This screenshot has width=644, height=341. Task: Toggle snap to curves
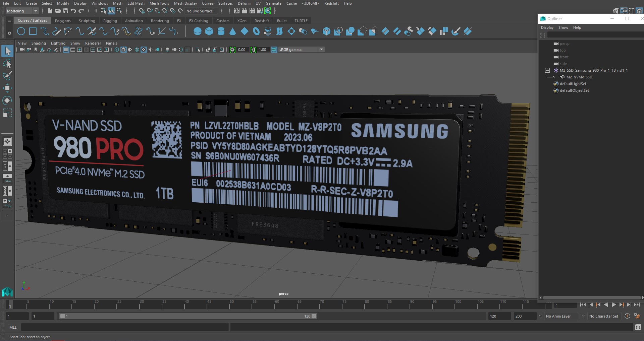pyautogui.click(x=150, y=11)
